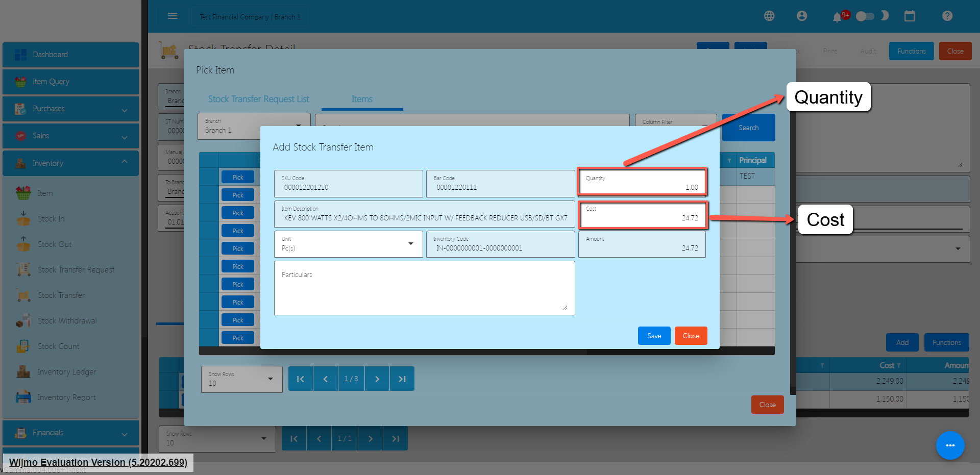Click the hamburger menu icon
Viewport: 980px width, 475px height.
point(173,16)
